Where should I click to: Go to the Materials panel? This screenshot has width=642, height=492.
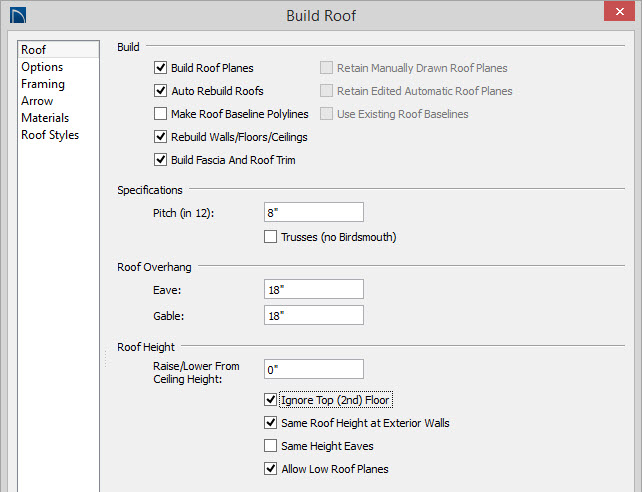click(x=45, y=118)
